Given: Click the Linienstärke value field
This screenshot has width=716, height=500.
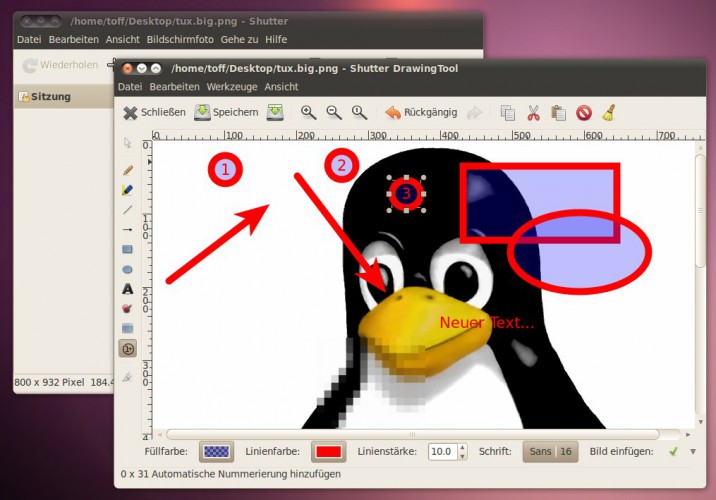Looking at the screenshot, I should coord(442,452).
